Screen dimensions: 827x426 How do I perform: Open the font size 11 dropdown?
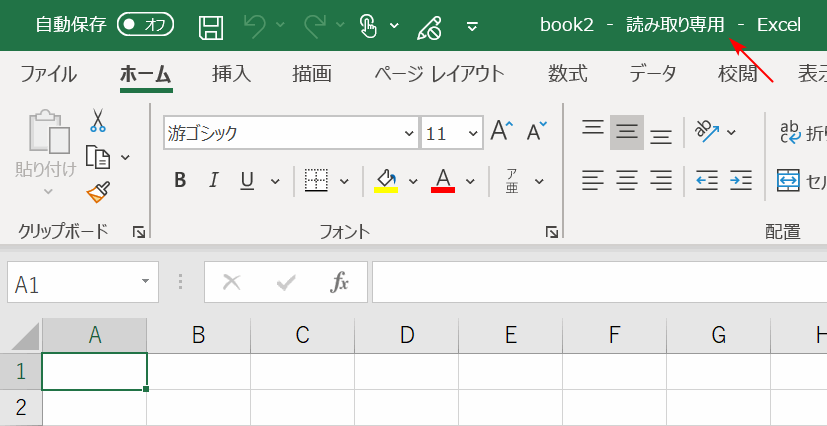tap(473, 133)
